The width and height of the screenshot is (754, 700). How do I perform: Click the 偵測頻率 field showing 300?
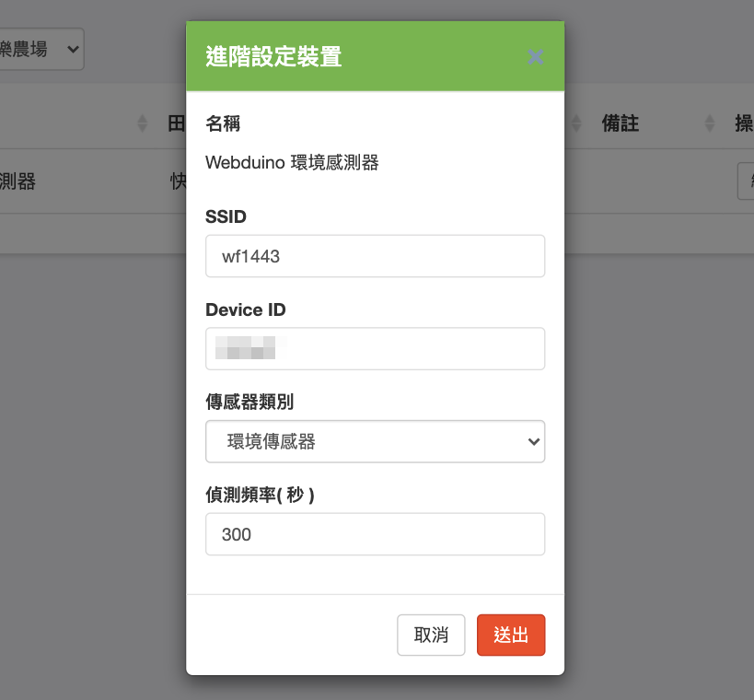(375, 534)
